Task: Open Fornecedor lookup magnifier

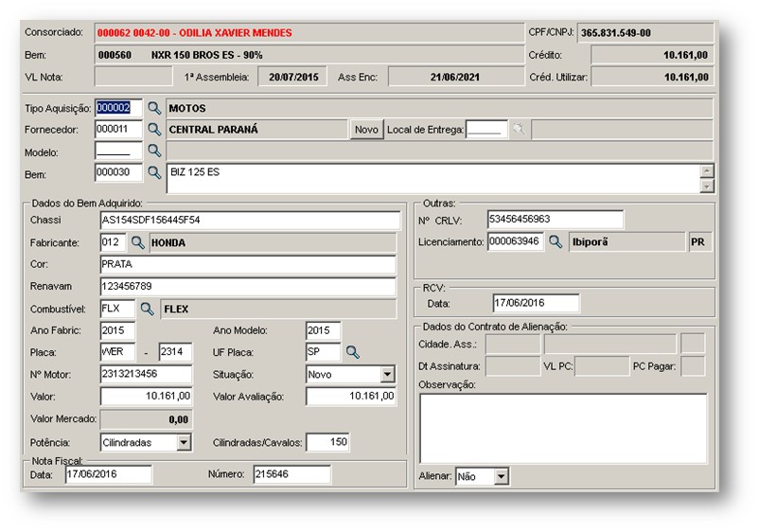Action: pos(154,130)
